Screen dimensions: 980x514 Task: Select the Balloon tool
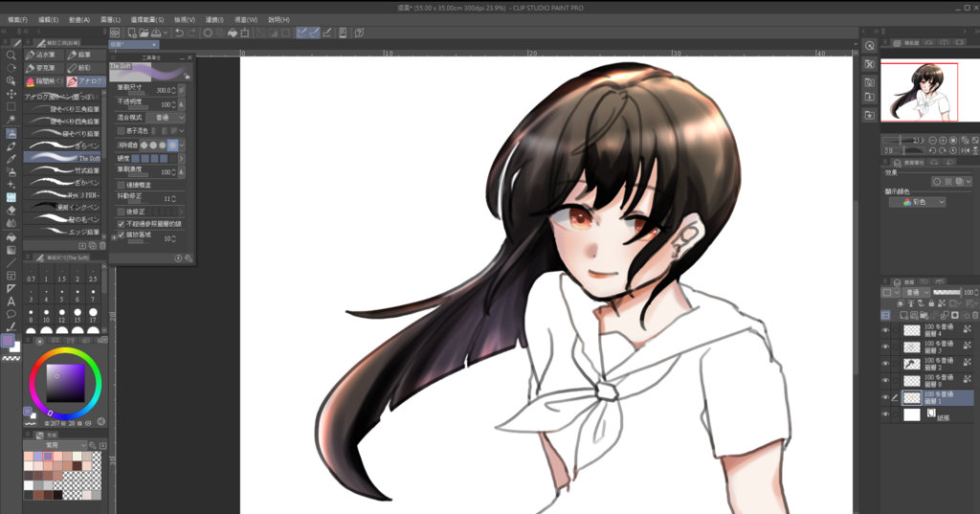11,314
